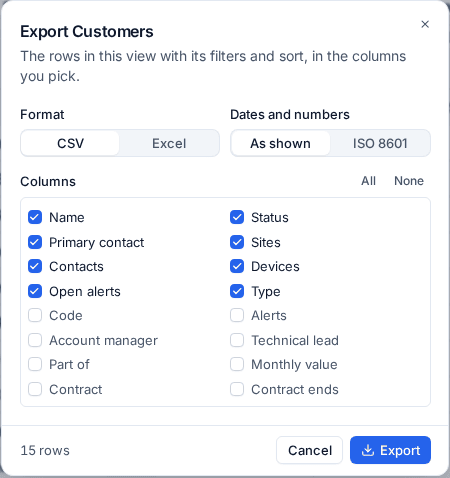Enable the Alerts column
The height and width of the screenshot is (478, 450).
point(237,315)
